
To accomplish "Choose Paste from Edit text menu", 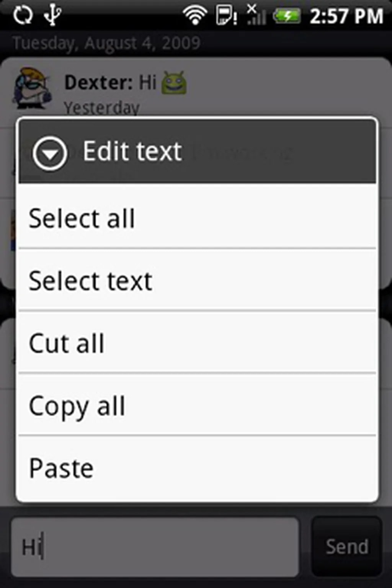I will click(x=197, y=468).
